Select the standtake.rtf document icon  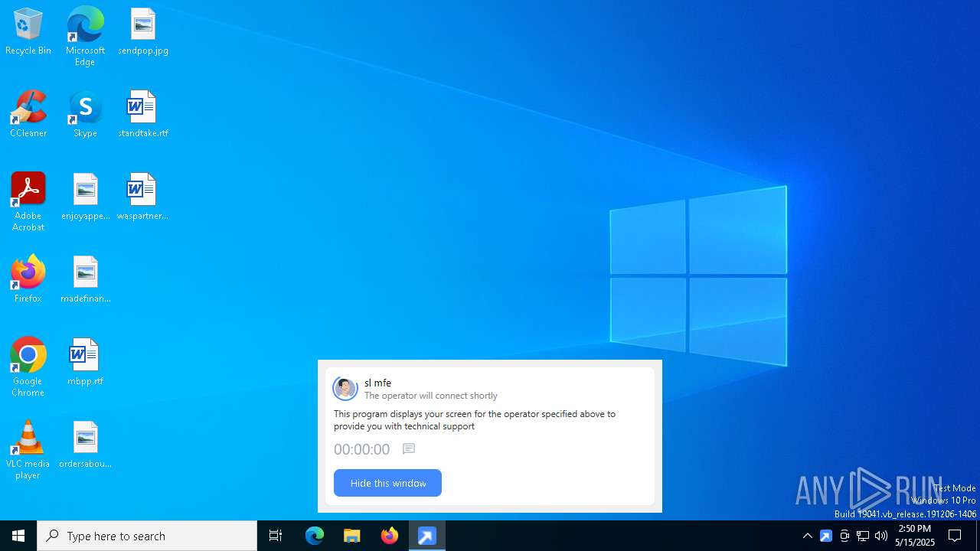tap(143, 115)
